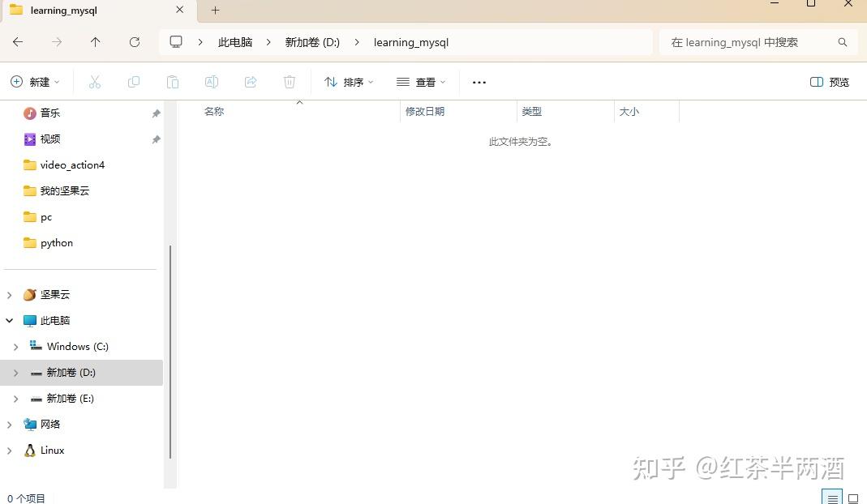Screen dimensions: 867x504
Task: Open the 新建 (New) dropdown
Action: pyautogui.click(x=35, y=81)
